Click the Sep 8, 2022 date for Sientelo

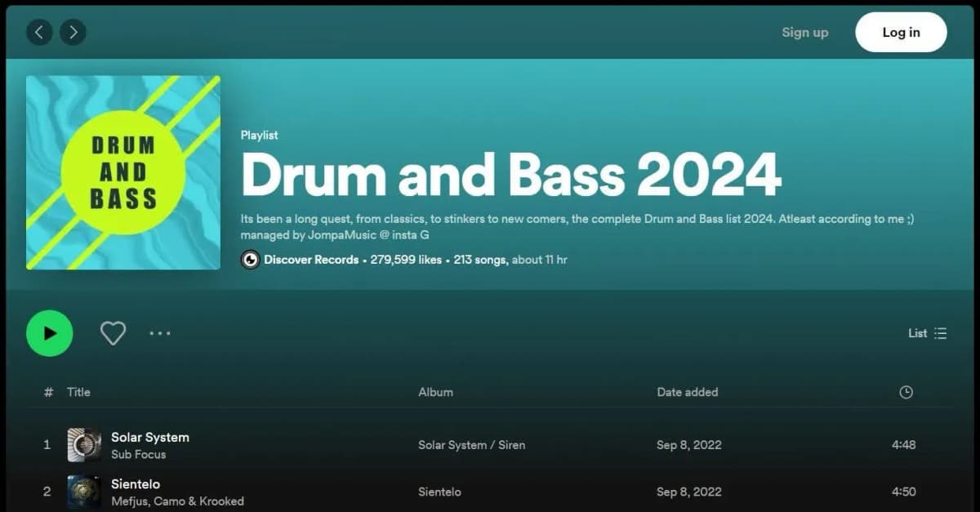coord(689,492)
